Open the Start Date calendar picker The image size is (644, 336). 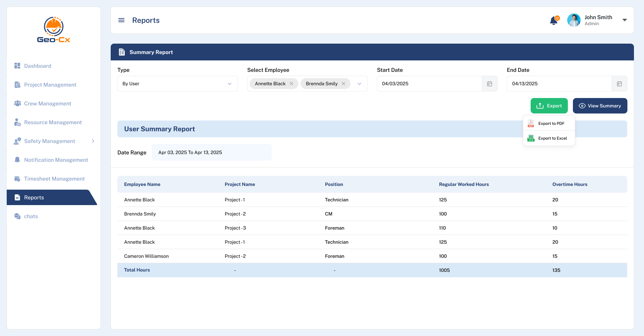click(489, 84)
